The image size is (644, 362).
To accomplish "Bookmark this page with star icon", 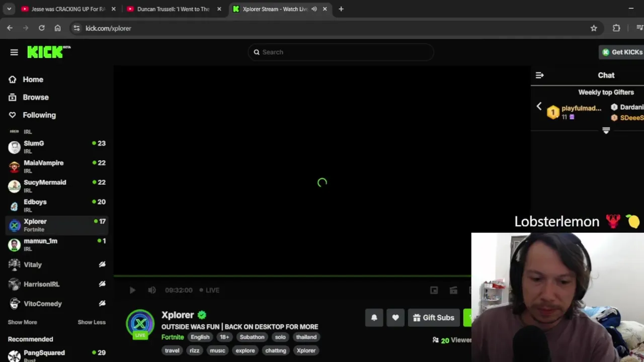I will pyautogui.click(x=594, y=28).
